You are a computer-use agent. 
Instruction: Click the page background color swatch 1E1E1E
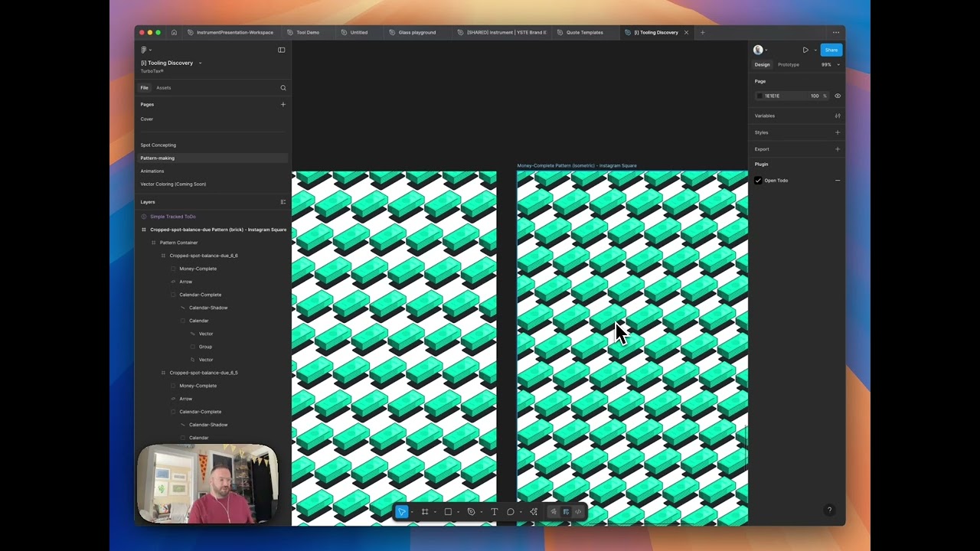click(759, 96)
